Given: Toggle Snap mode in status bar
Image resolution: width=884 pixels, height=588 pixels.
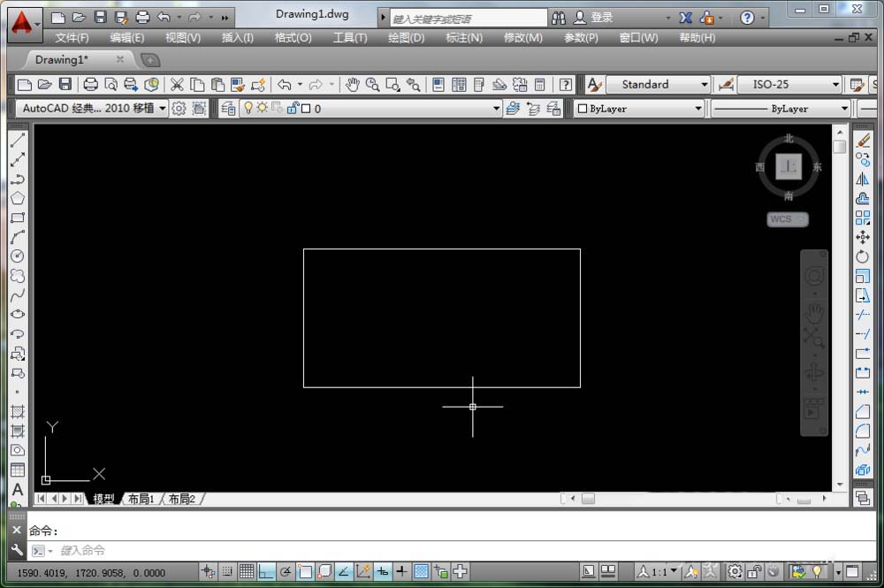Looking at the screenshot, I should click(226, 572).
